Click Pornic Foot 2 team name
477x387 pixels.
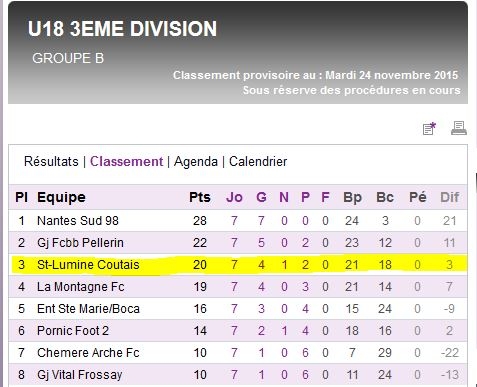point(73,331)
